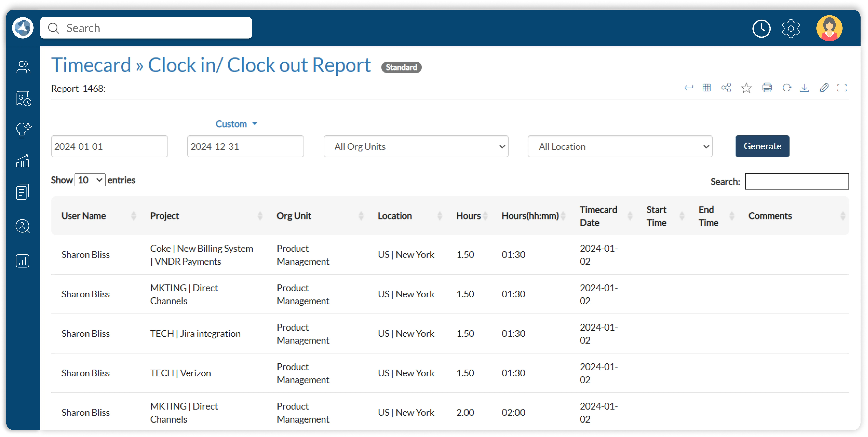Click inside the table Search field

[x=797, y=182]
